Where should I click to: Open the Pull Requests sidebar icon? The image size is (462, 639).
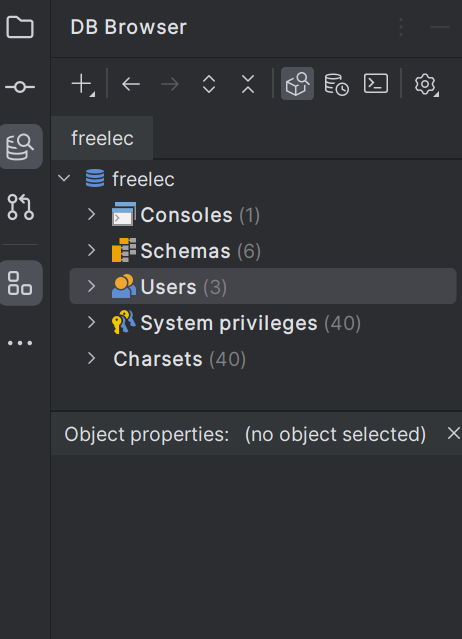tap(20, 207)
